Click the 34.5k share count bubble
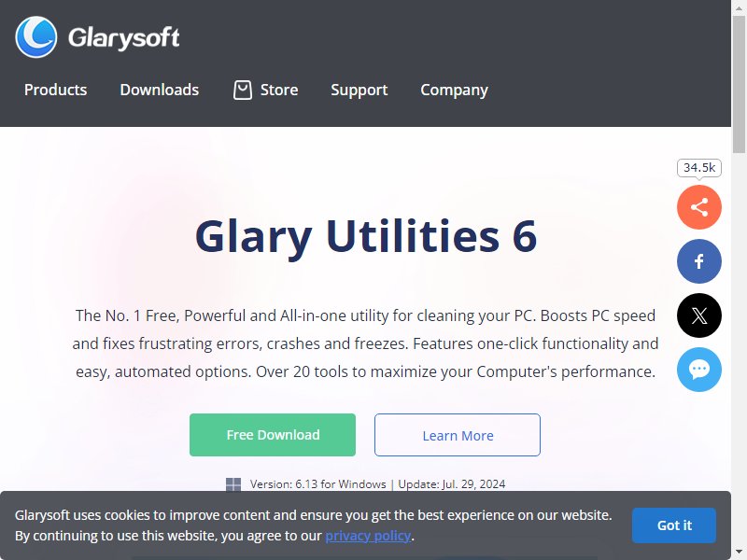 click(x=698, y=168)
